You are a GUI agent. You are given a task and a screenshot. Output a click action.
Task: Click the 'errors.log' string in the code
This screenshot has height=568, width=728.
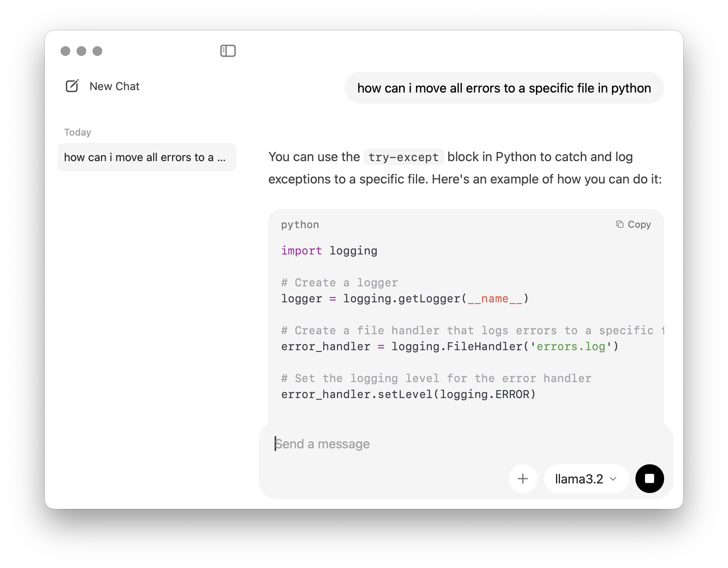point(570,347)
